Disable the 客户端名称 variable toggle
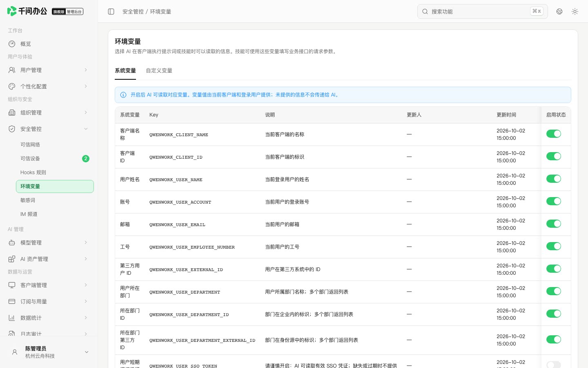 coord(554,134)
